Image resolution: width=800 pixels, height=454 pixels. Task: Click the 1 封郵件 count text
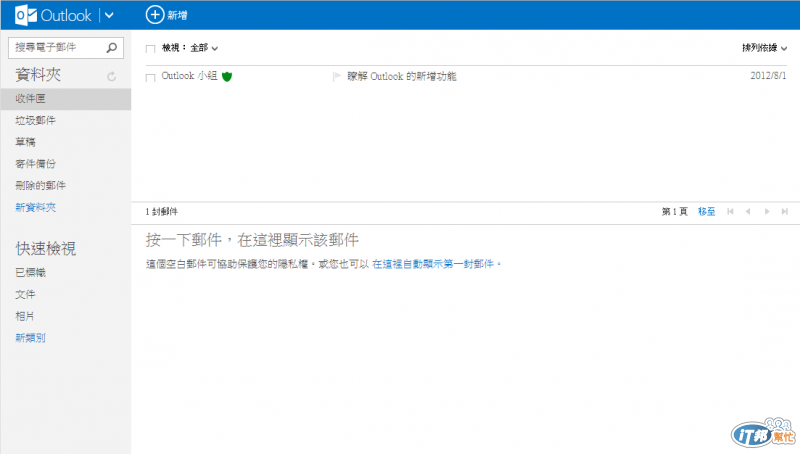[161, 211]
